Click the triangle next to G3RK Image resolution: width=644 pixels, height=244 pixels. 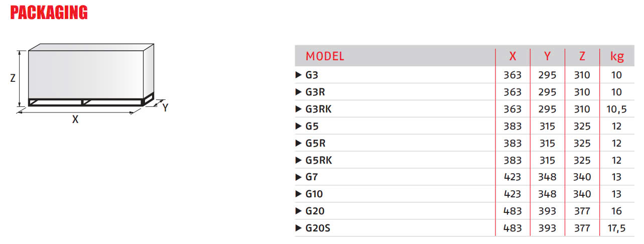[299, 109]
